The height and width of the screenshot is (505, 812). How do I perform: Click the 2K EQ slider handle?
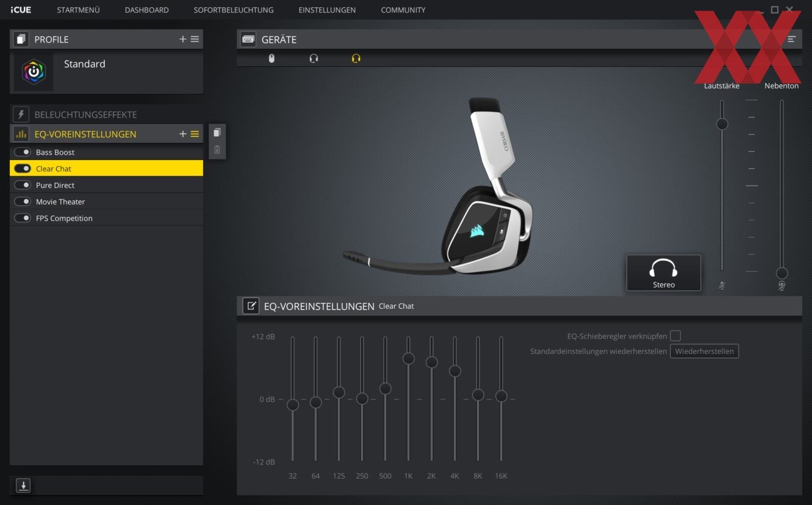click(432, 362)
